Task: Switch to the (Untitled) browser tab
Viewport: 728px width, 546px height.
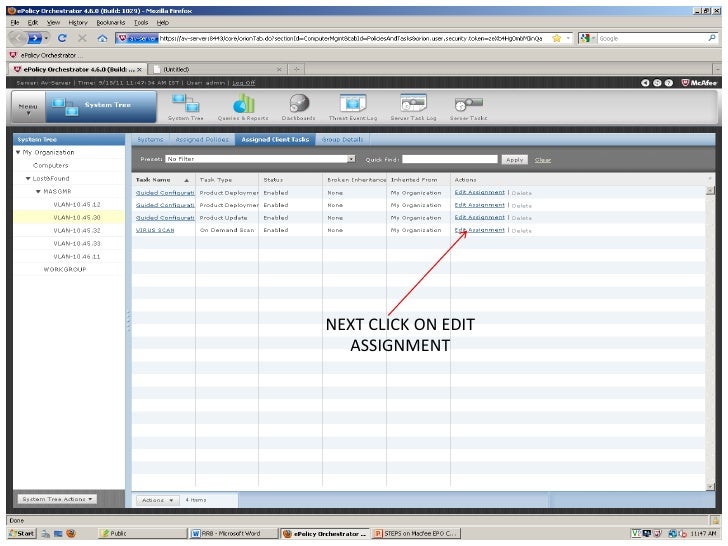Action: [x=218, y=69]
